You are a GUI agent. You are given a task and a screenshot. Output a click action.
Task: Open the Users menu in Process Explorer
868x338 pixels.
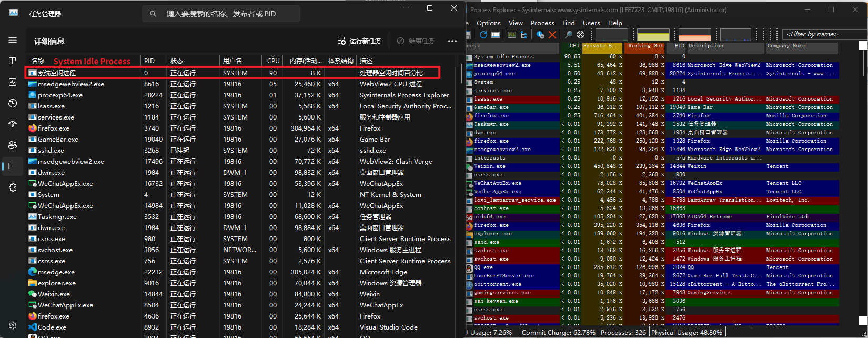click(x=591, y=23)
